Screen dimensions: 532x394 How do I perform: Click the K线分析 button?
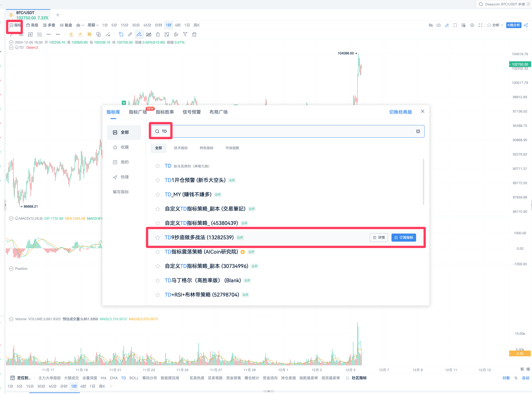coord(514,25)
